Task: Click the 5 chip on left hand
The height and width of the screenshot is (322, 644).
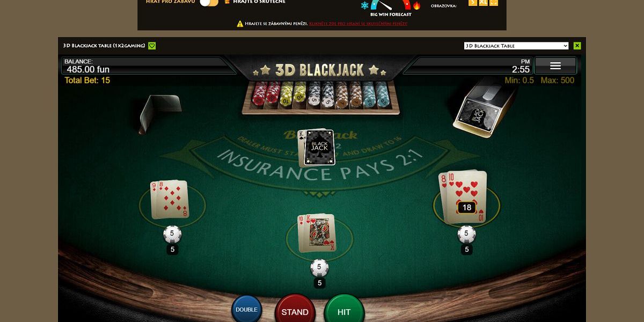Action: click(172, 234)
